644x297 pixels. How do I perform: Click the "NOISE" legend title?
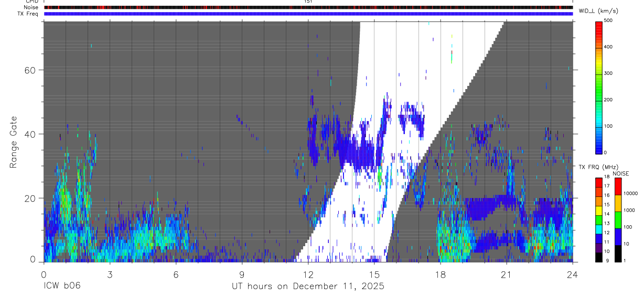[620, 173]
